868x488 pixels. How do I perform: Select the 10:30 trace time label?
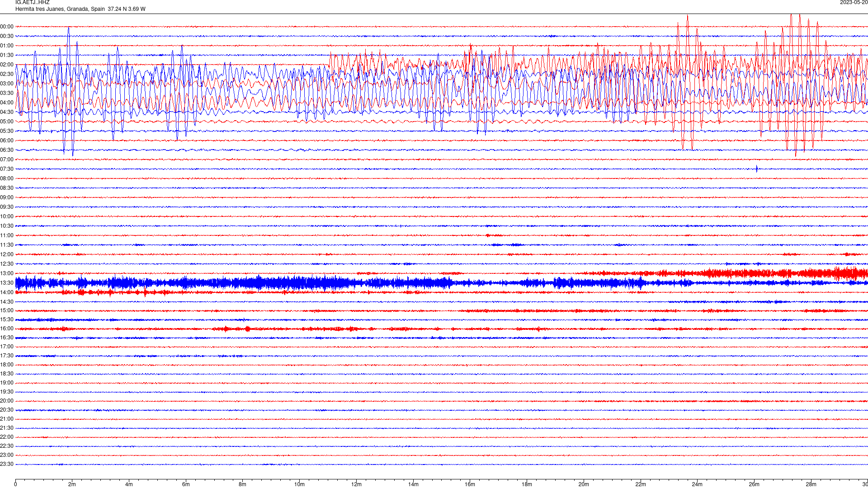(x=7, y=226)
